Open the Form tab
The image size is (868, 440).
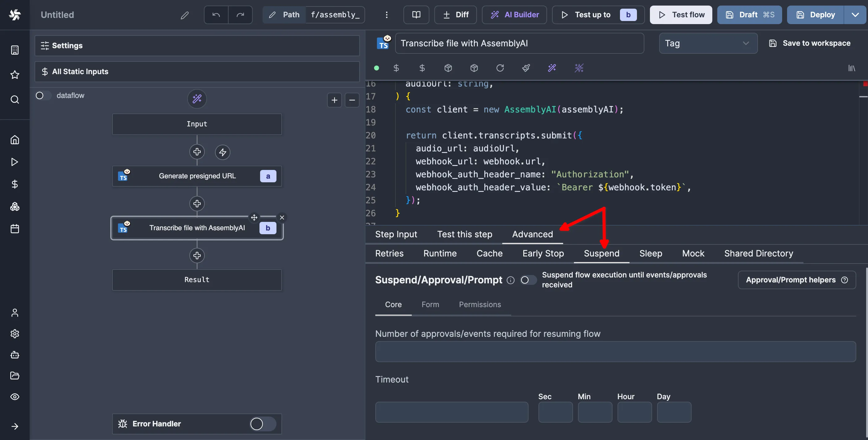(x=430, y=304)
